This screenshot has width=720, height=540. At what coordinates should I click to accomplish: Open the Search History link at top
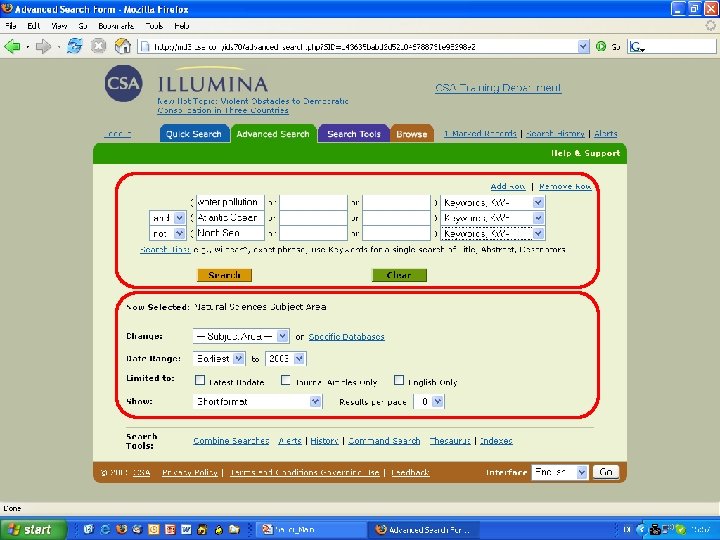[555, 134]
